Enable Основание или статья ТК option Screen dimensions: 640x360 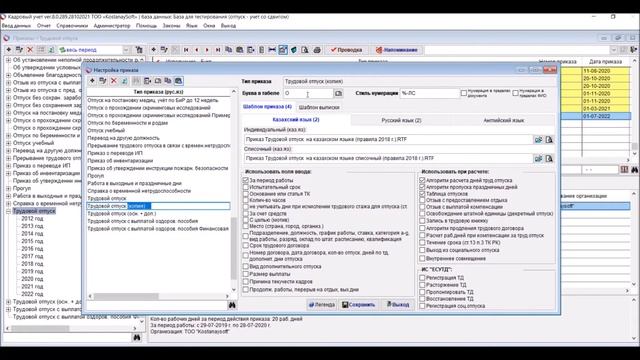click(x=246, y=194)
